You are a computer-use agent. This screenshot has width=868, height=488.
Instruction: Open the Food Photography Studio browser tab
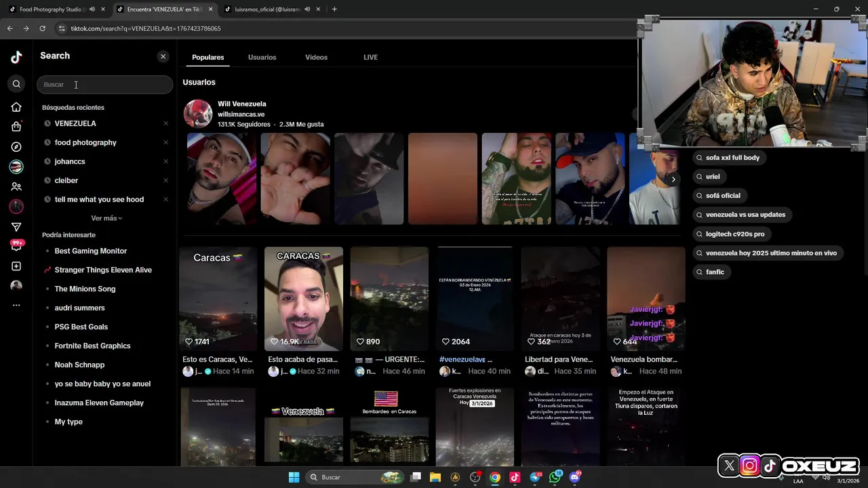51,9
